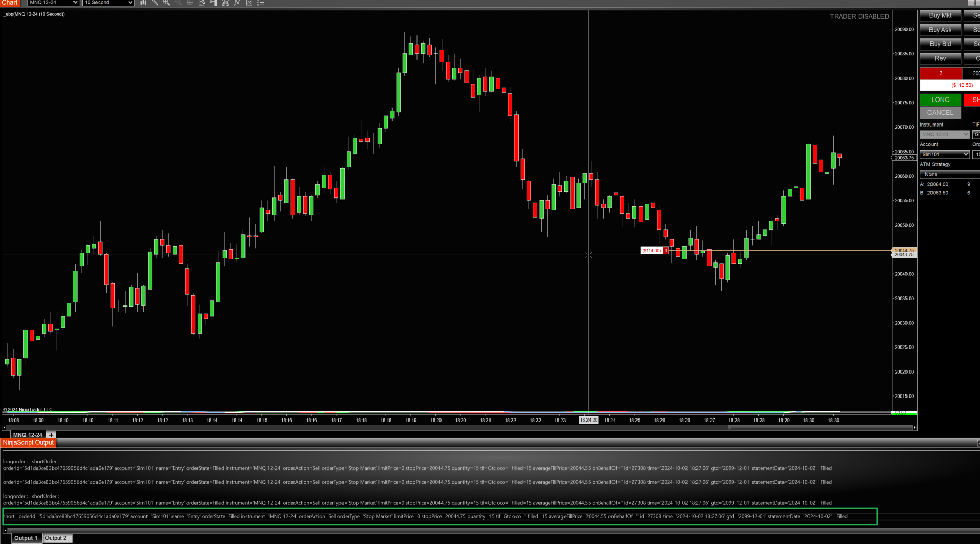Screen dimensions: 980x544
Task: Open the Chart Trader Instrument dropdown
Action: [x=945, y=134]
